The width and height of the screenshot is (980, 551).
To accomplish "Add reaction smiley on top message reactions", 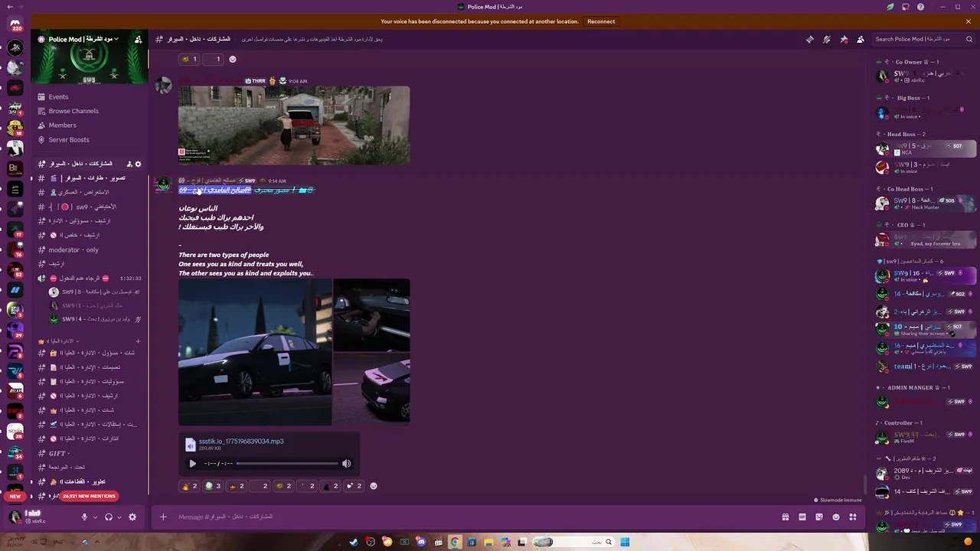I will point(233,59).
